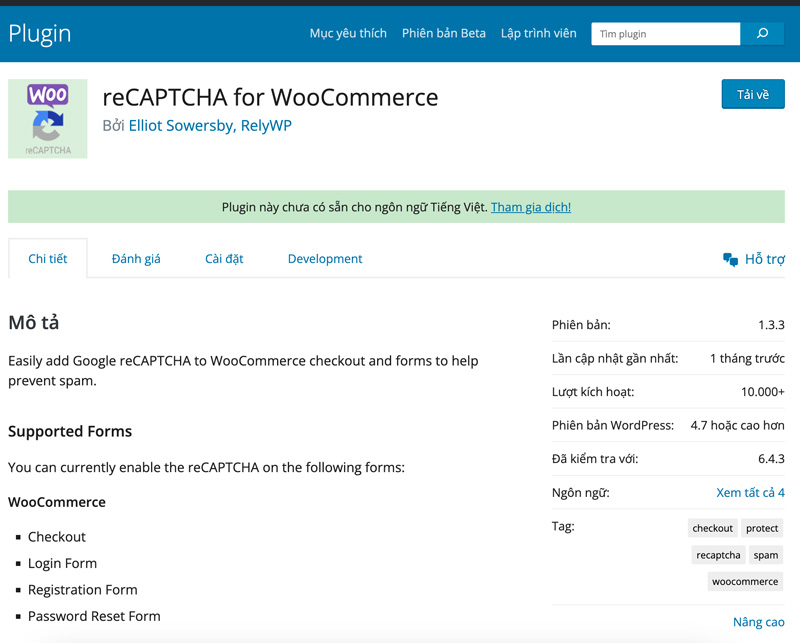Click the reCAPTCHA for WooCommerce plugin logo
The image size is (800, 643).
[47, 118]
